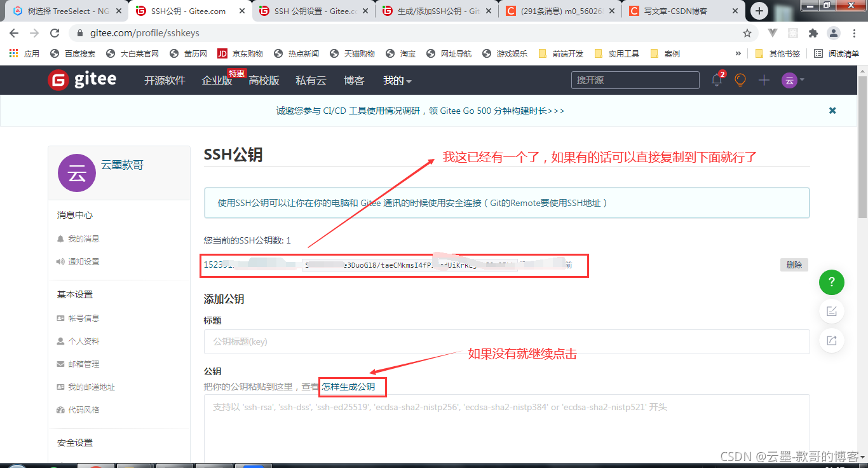Click the 搜开源 search field
Image resolution: width=868 pixels, height=468 pixels.
coord(635,80)
